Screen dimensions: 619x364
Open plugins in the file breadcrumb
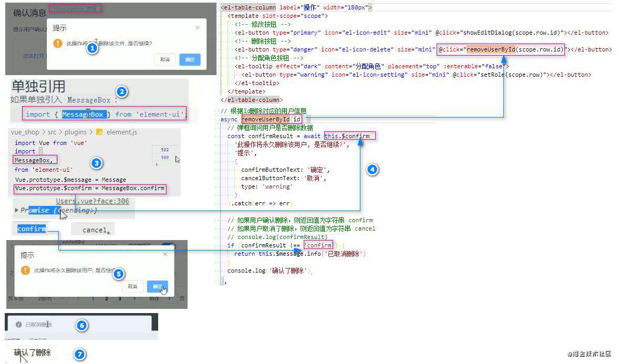[75, 132]
